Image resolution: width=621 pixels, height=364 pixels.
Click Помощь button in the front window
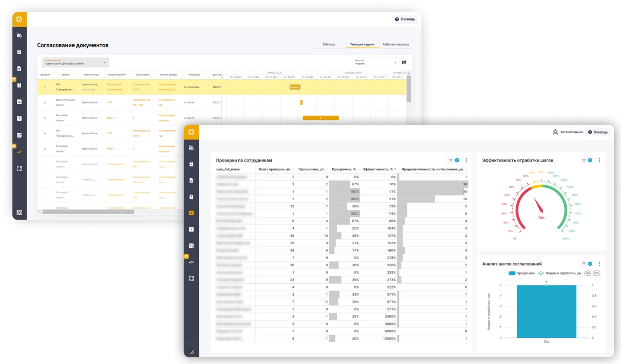(x=598, y=132)
